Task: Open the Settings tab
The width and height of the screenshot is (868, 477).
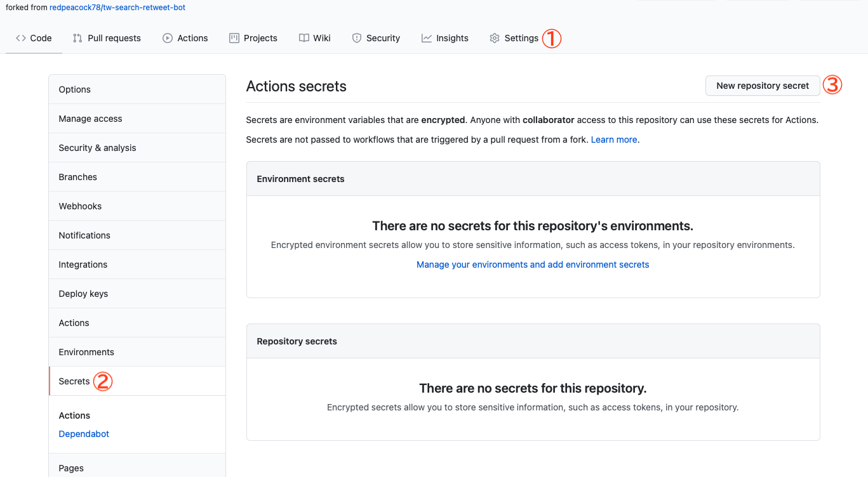Action: click(521, 38)
